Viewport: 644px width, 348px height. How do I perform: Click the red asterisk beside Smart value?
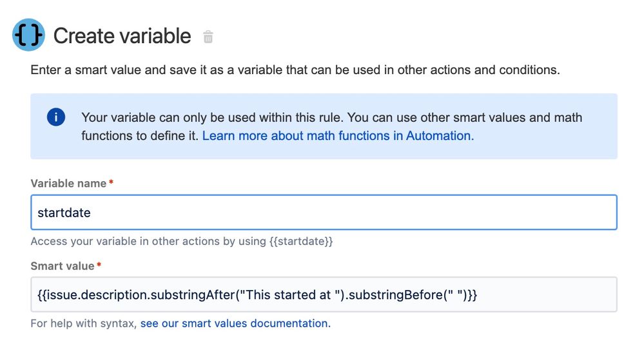click(x=99, y=265)
